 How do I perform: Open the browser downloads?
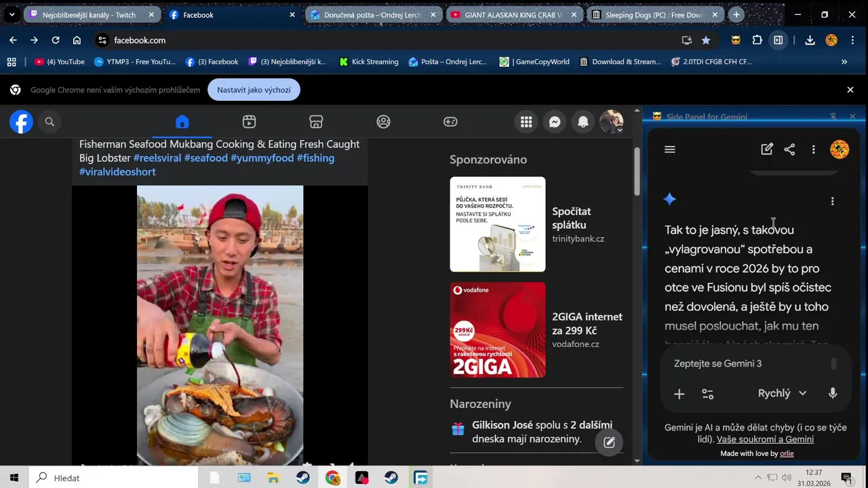810,40
